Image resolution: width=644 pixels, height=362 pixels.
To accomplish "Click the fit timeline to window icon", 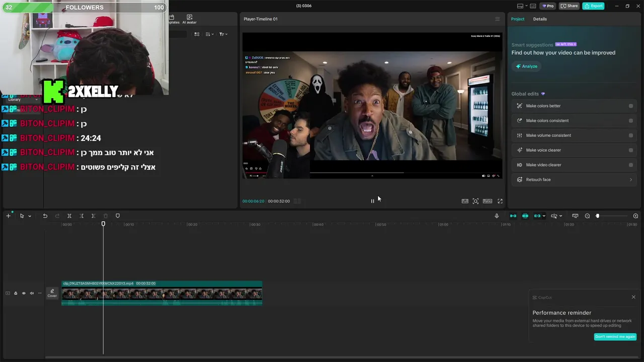I will pos(575,216).
